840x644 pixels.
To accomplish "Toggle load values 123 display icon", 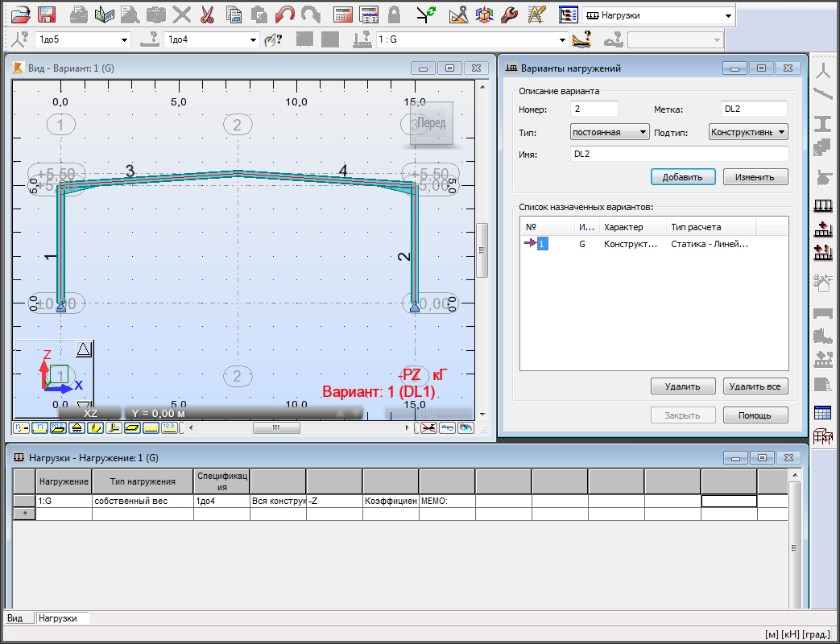I will [169, 427].
